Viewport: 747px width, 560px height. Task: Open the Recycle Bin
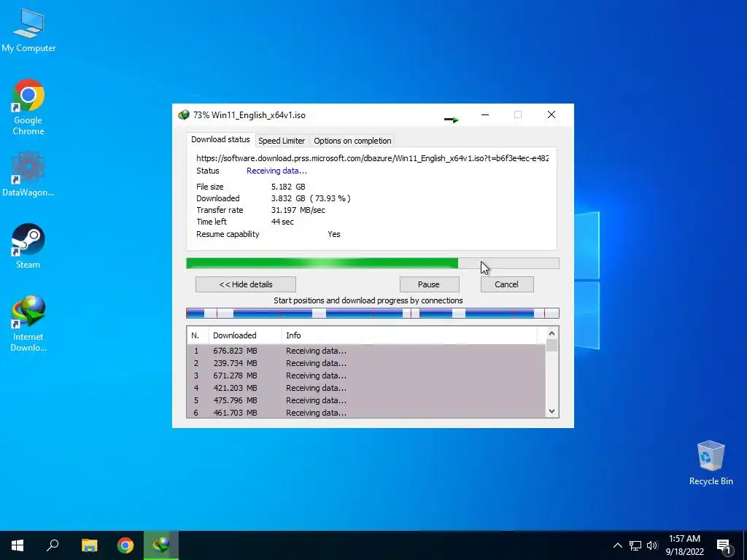(711, 463)
